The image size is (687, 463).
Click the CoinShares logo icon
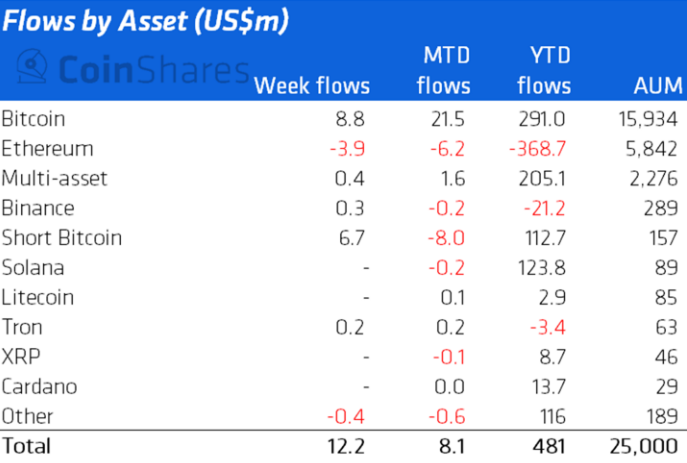pos(35,69)
